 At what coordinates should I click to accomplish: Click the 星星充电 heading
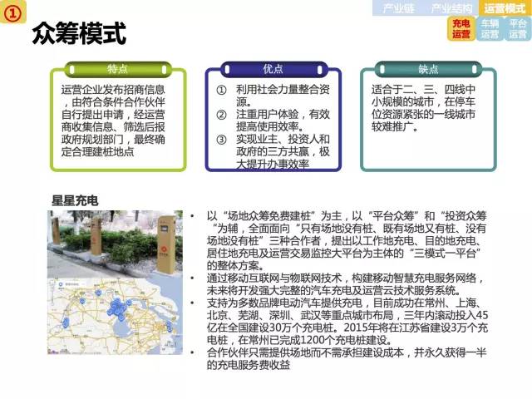click(75, 200)
